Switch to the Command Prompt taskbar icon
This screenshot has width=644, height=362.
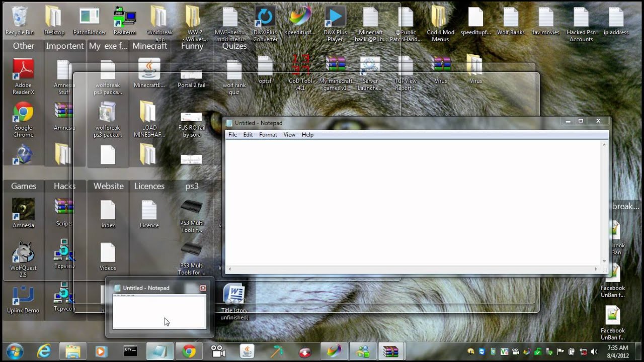tap(131, 351)
